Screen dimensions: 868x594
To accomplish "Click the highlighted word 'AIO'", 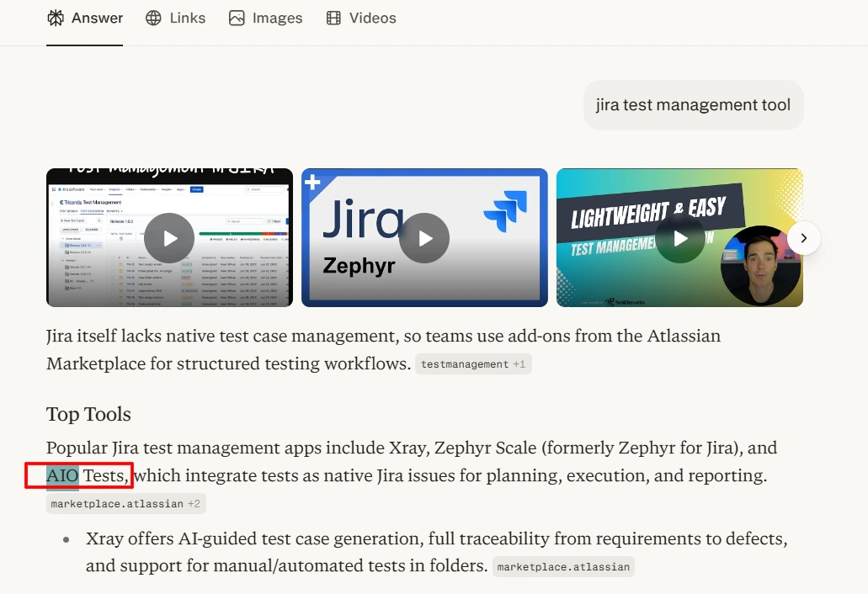I will coord(62,475).
